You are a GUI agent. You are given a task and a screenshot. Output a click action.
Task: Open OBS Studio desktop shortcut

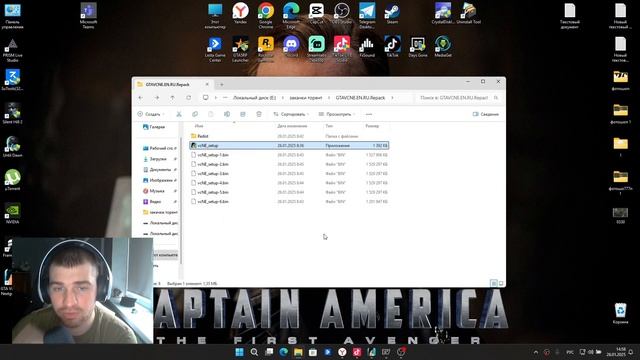[x=342, y=13]
